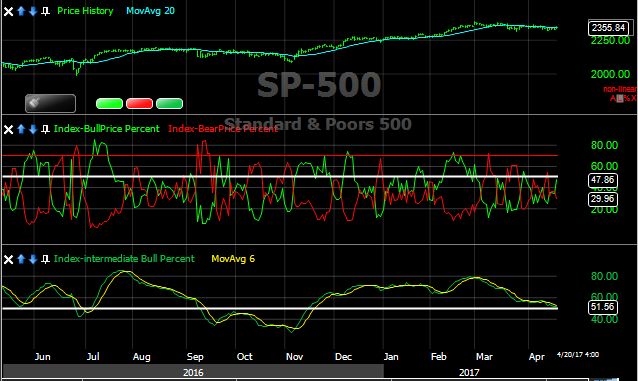This screenshot has height=381, width=638.
Task: Select the MovAvg 6 indicator label
Action: [x=233, y=259]
